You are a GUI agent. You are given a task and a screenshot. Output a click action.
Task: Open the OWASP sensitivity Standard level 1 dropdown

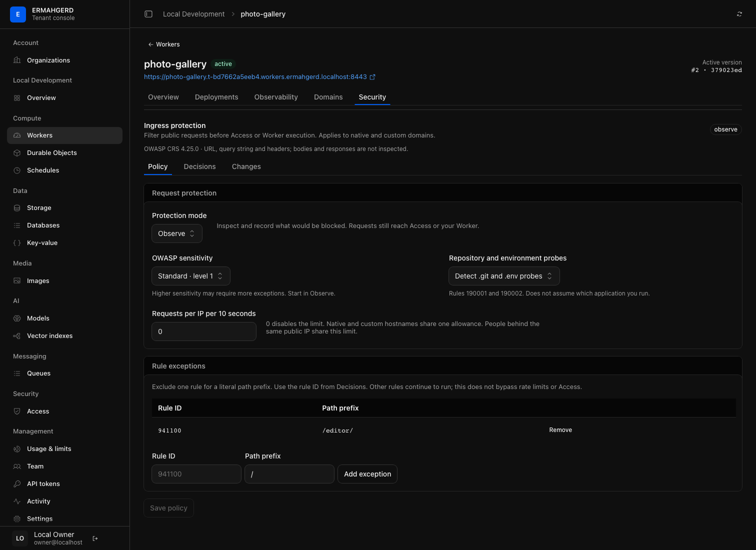coord(191,276)
